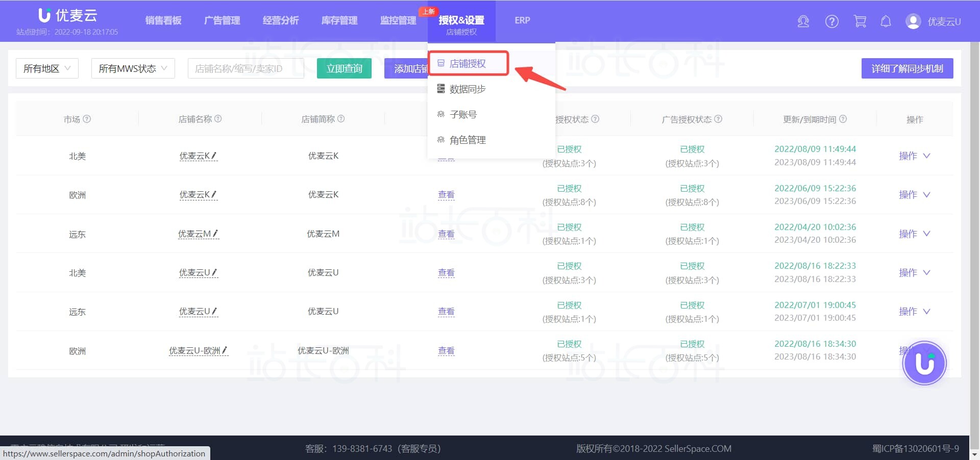Click the floating U assistant button
Screen dimensions: 980x460
924,363
